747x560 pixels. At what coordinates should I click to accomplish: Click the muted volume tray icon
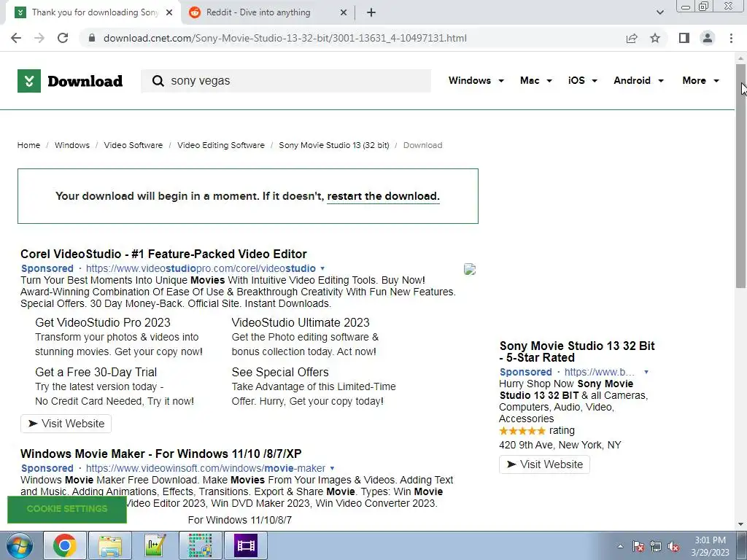click(x=673, y=546)
